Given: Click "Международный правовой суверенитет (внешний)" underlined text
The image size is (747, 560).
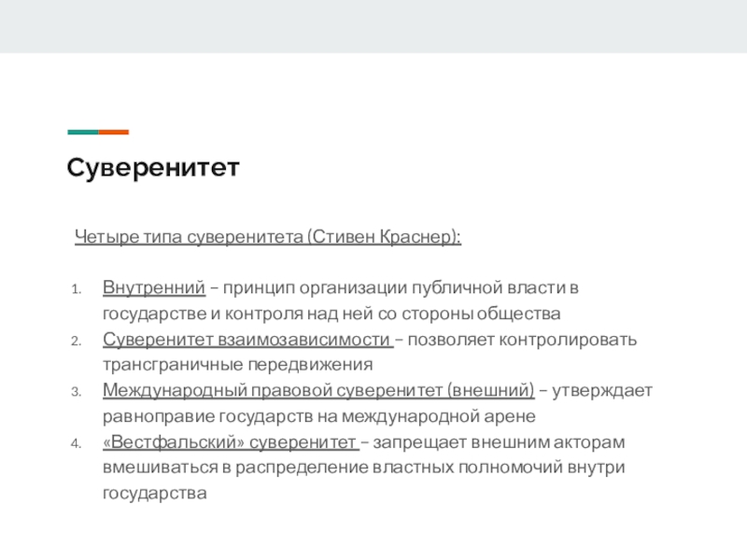Looking at the screenshot, I should pos(318,389).
